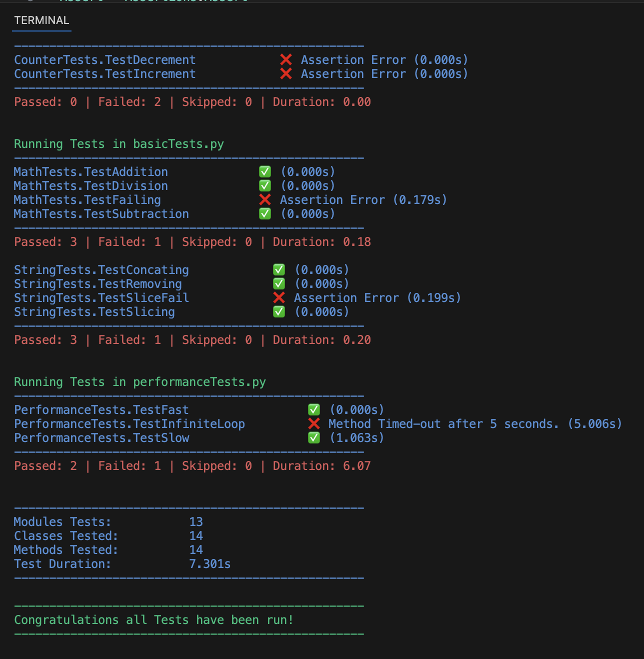The image size is (644, 659).
Task: Click the red X beside CounterTests.TestDecrement
Action: (285, 59)
